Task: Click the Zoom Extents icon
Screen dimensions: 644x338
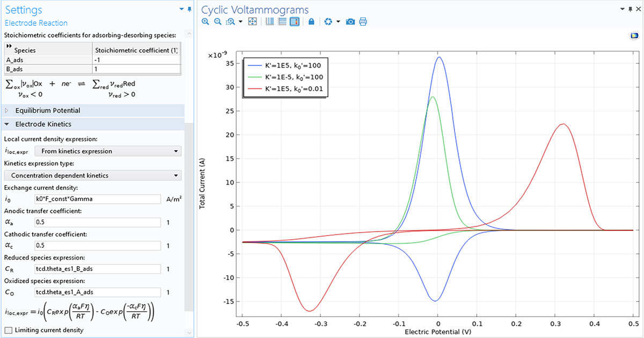Action: 252,21
